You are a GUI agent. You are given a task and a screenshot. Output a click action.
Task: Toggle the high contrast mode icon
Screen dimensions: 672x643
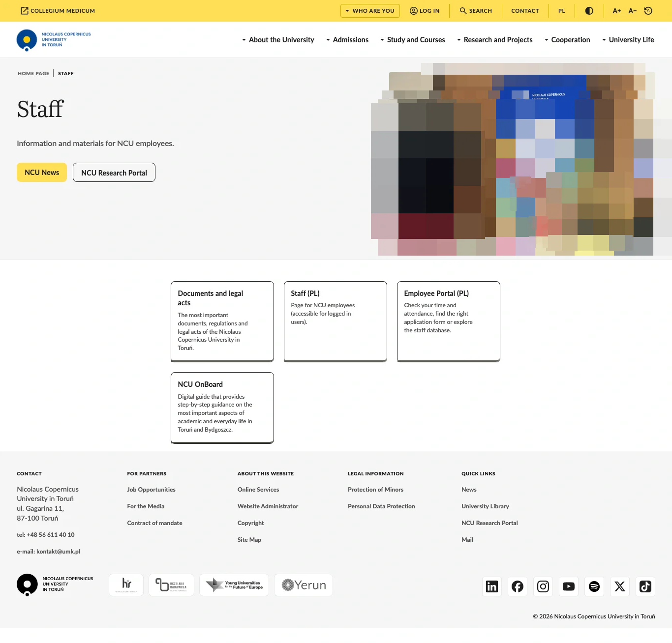pos(589,11)
